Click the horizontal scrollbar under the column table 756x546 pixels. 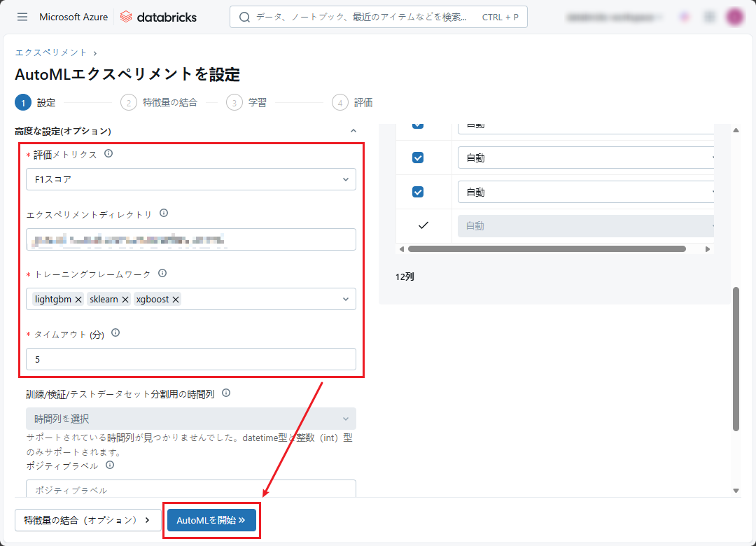(x=546, y=248)
